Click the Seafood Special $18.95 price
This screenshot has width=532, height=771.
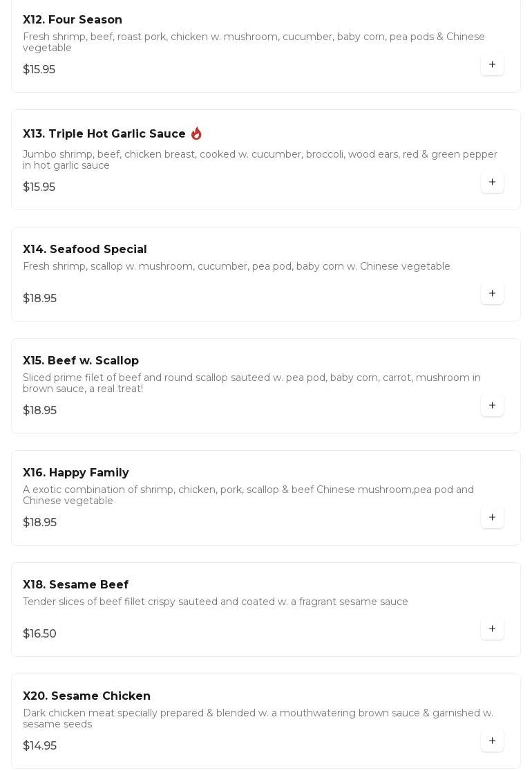click(40, 299)
